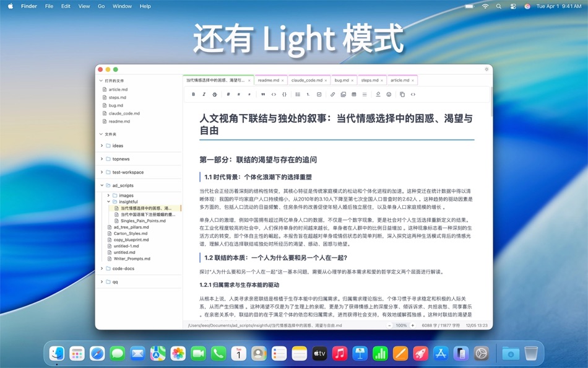Open the Go menu in the menu bar
588x368 pixels.
coord(102,6)
